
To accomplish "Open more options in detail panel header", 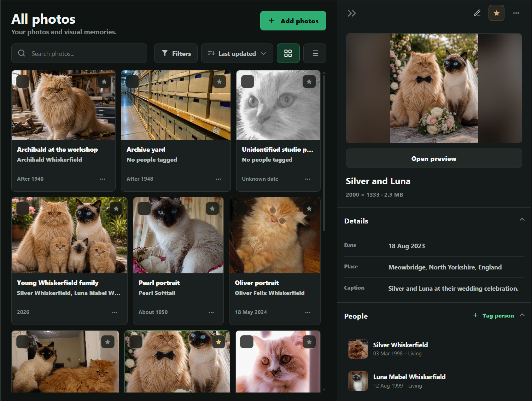I will pyautogui.click(x=516, y=13).
